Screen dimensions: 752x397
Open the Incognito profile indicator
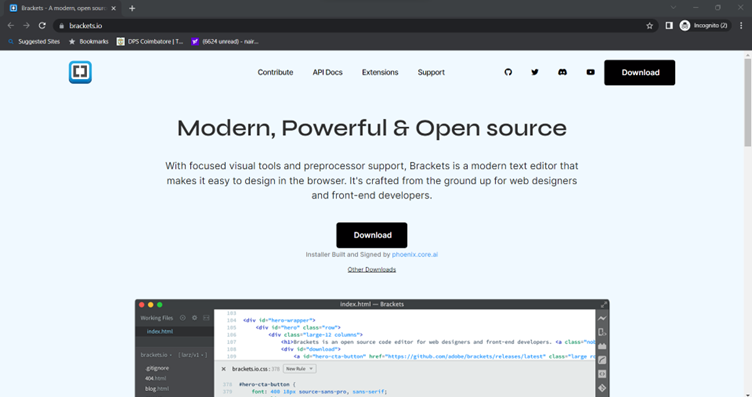(704, 26)
